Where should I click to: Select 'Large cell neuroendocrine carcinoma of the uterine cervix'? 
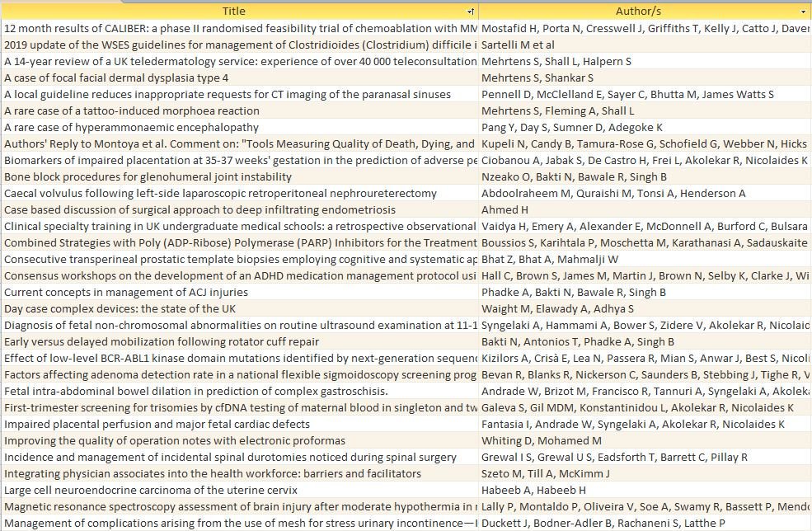click(x=240, y=491)
